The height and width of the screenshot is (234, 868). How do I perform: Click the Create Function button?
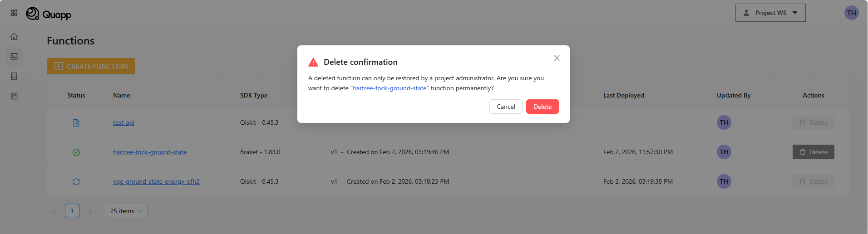pos(91,66)
